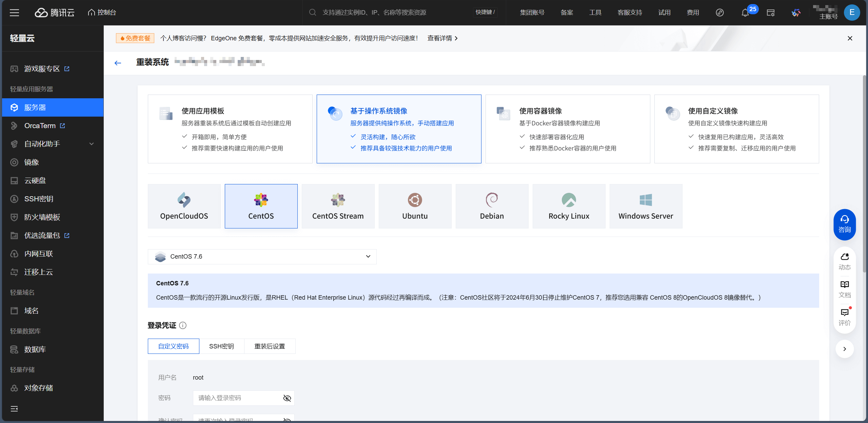Switch to the SSH密钥 credential tab
This screenshot has height=423, width=868.
coord(221,346)
